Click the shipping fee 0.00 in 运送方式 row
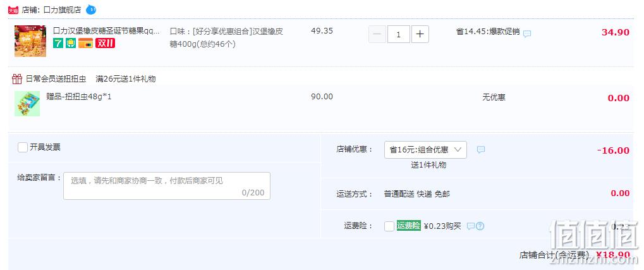This screenshot has height=270, width=644. tap(620, 193)
